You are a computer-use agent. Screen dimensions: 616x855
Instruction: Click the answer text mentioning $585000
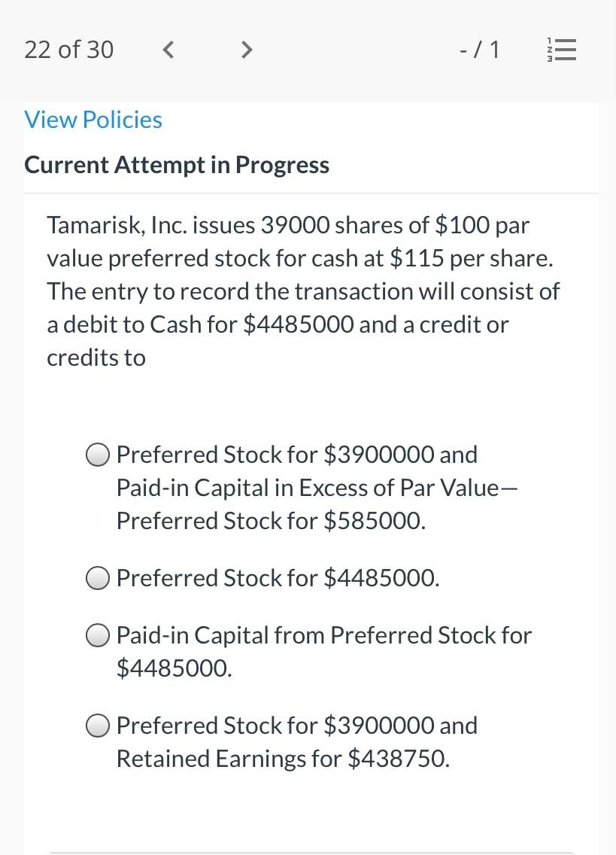click(x=317, y=488)
